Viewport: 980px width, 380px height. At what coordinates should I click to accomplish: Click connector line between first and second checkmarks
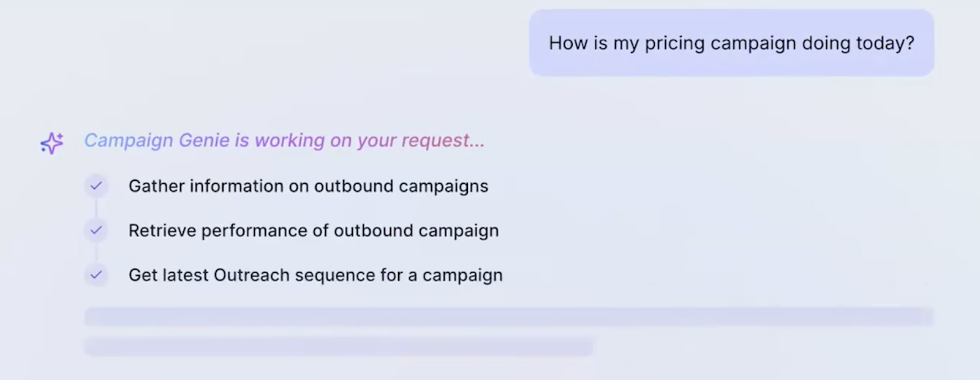coord(96,208)
